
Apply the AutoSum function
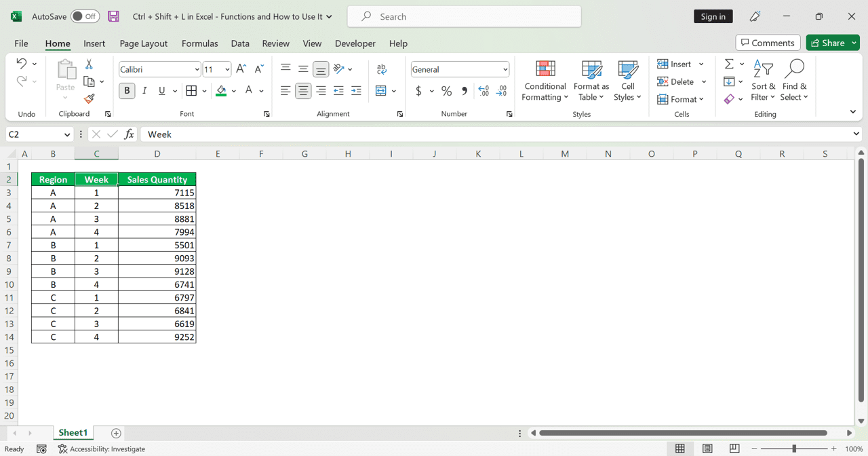[730, 64]
